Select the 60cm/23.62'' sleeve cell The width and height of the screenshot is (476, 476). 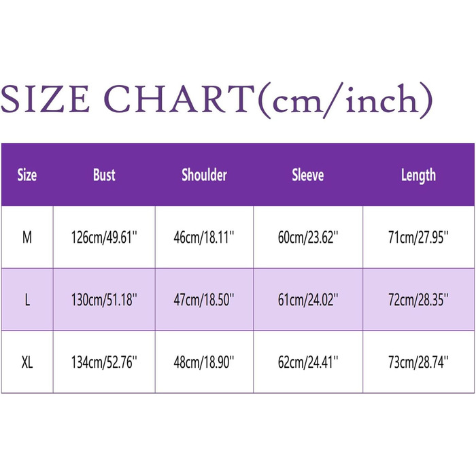click(x=307, y=237)
